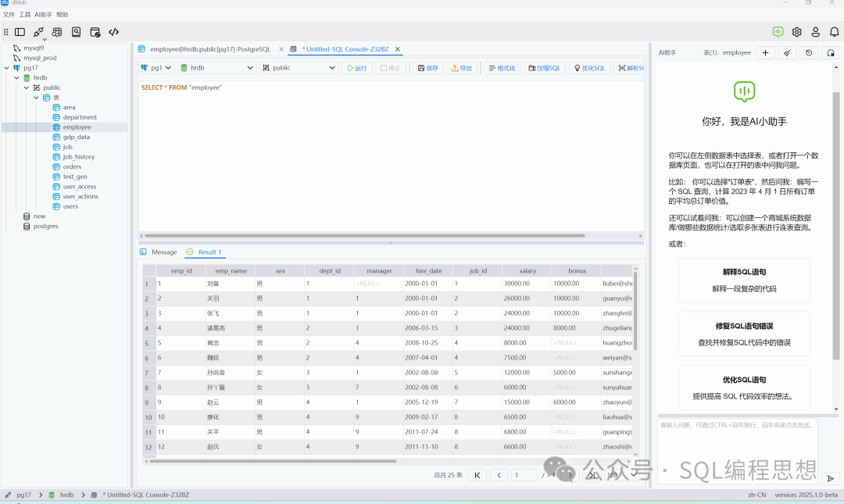Viewport: 844px width, 504px height.
Task: Select the job_history table in tree
Action: point(79,157)
